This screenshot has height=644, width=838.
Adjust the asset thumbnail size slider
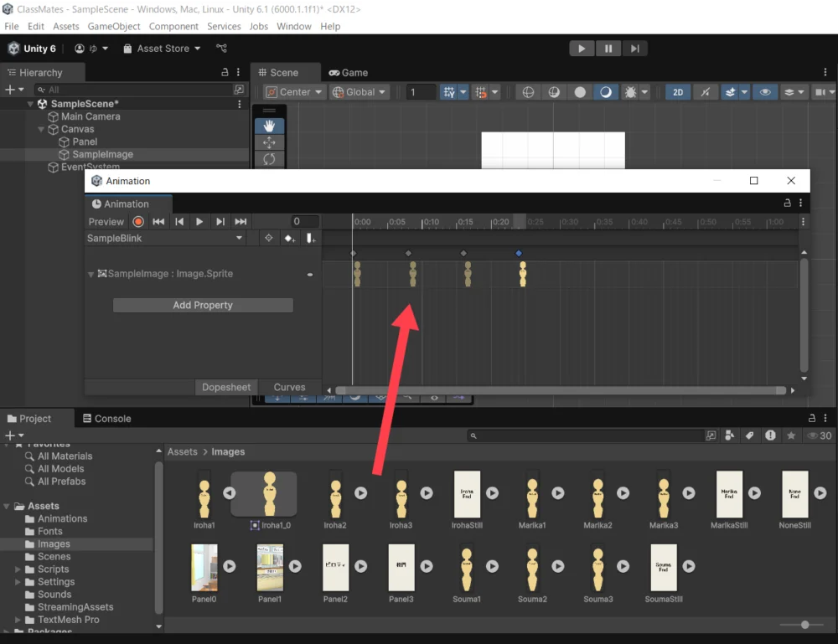805,625
